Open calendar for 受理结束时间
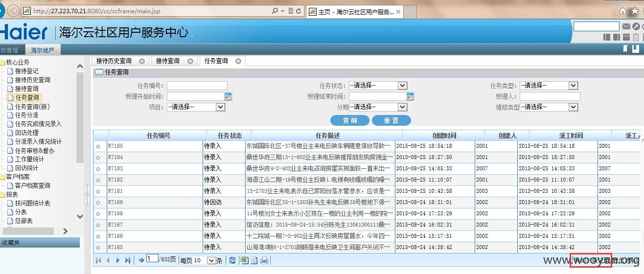The height and width of the screenshot is (274, 644). [410, 96]
